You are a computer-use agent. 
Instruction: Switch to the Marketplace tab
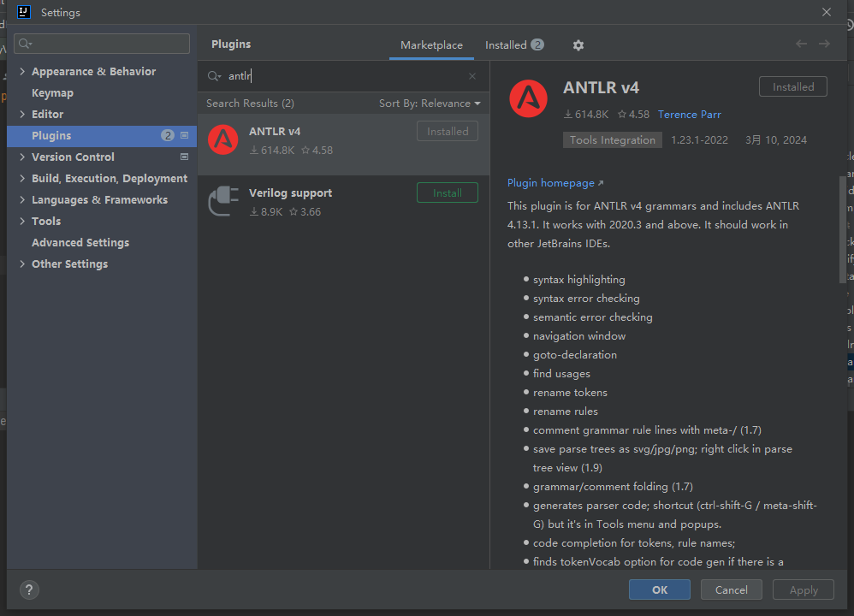[431, 45]
